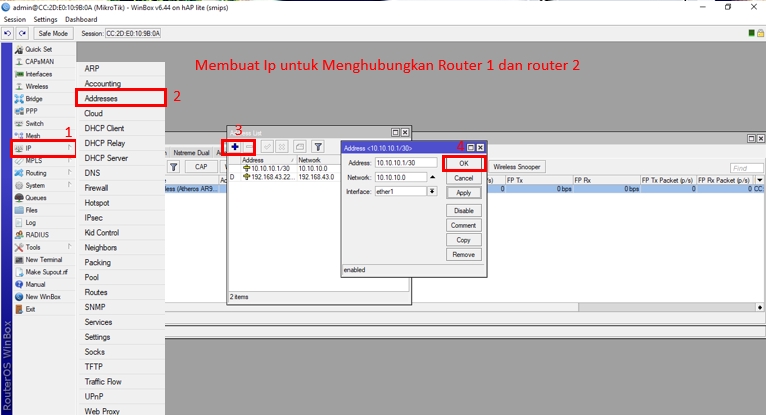Open Switch from the sidebar

pos(34,124)
